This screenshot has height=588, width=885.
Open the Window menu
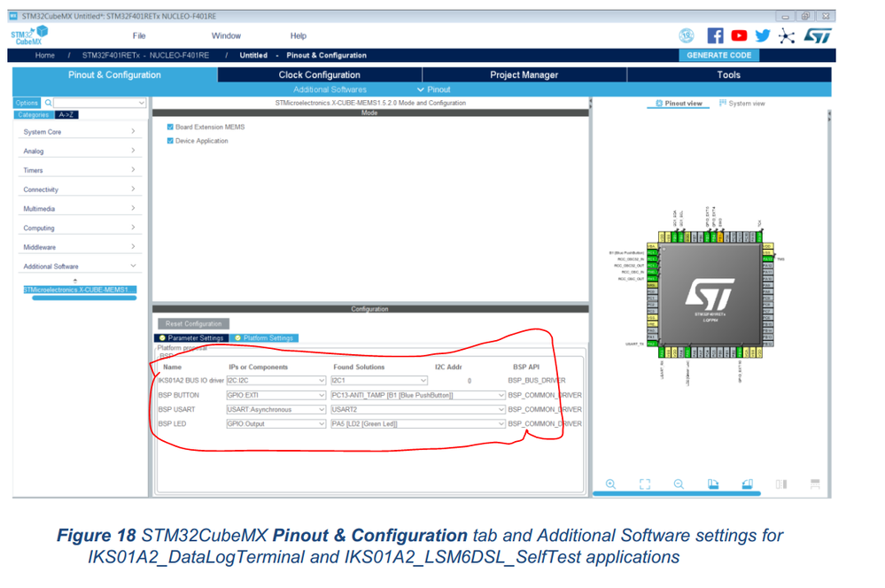(226, 35)
